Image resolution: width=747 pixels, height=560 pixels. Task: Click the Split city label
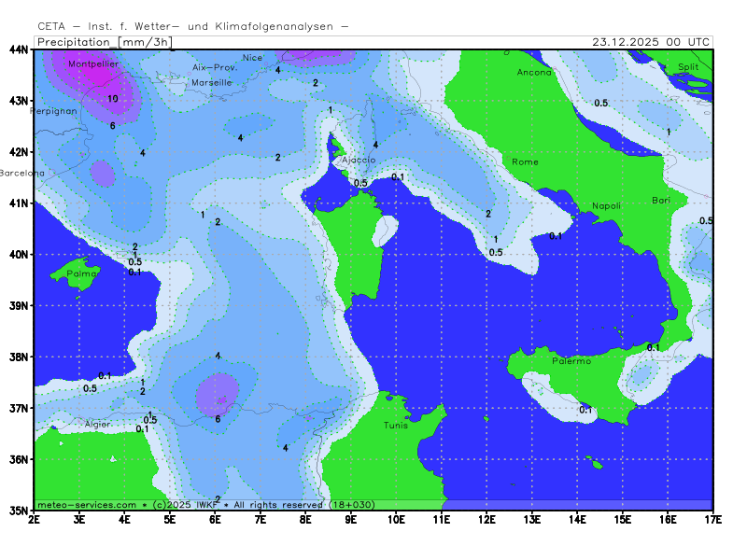pyautogui.click(x=688, y=66)
